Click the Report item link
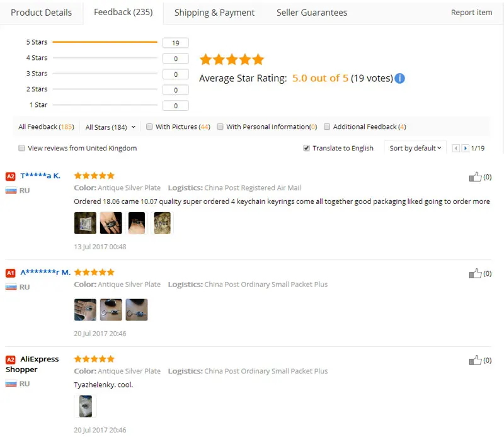The image size is (504, 440). (471, 13)
